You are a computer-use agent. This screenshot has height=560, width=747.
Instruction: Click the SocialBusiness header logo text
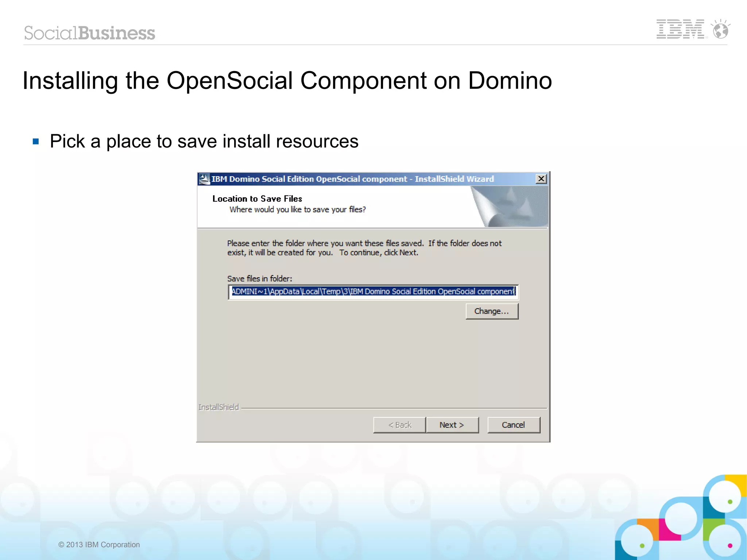point(90,33)
